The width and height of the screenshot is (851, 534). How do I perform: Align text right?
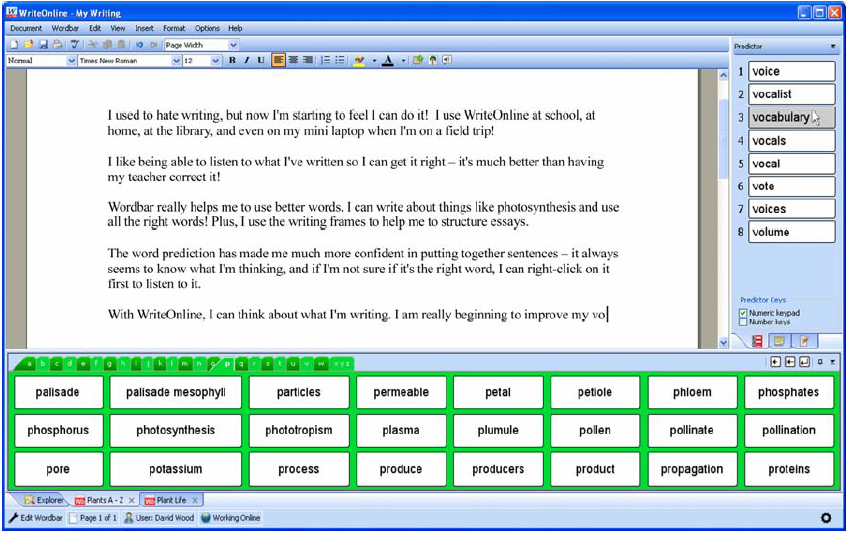(x=308, y=60)
